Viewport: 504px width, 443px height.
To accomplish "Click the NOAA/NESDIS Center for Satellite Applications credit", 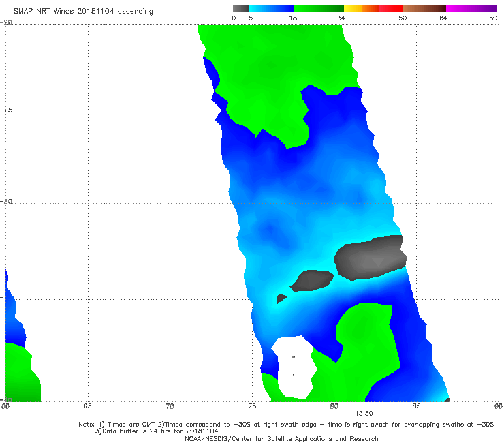I will coord(281,438).
